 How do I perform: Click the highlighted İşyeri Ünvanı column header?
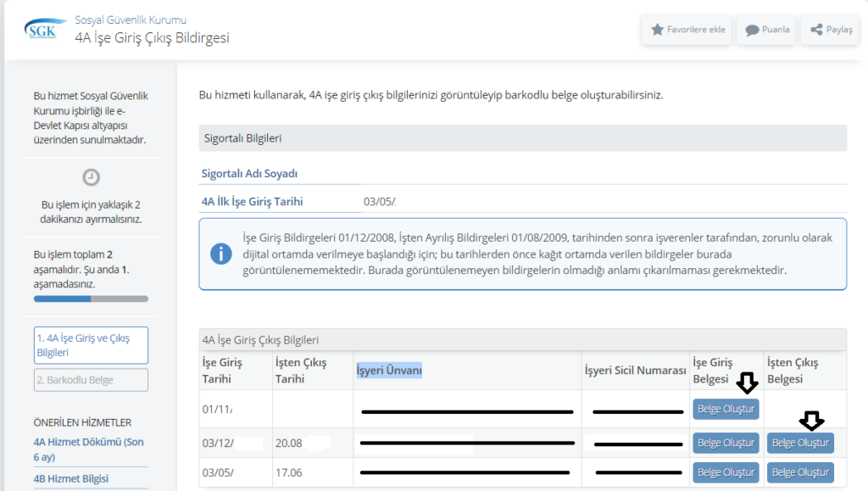[x=389, y=371]
